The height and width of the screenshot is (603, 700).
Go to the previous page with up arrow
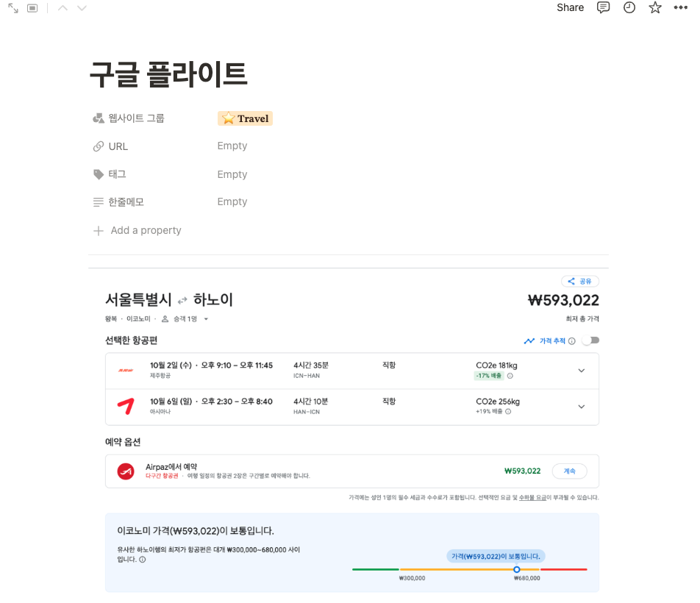[63, 8]
